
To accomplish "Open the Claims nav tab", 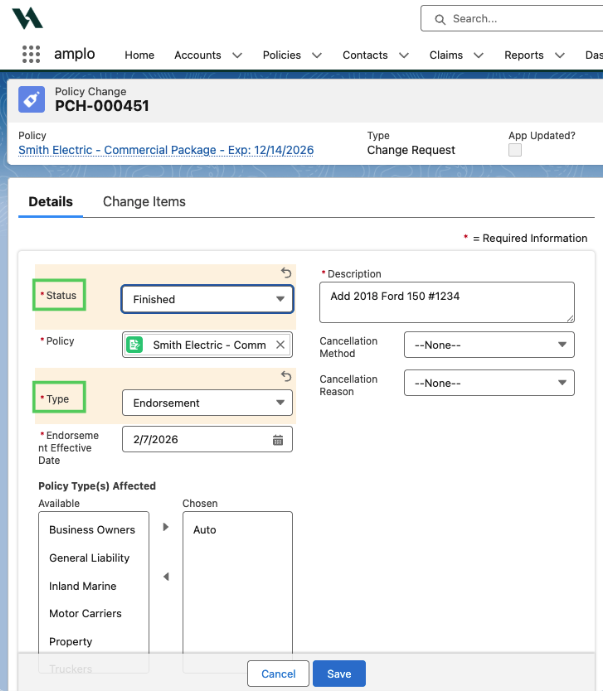I will 446,55.
